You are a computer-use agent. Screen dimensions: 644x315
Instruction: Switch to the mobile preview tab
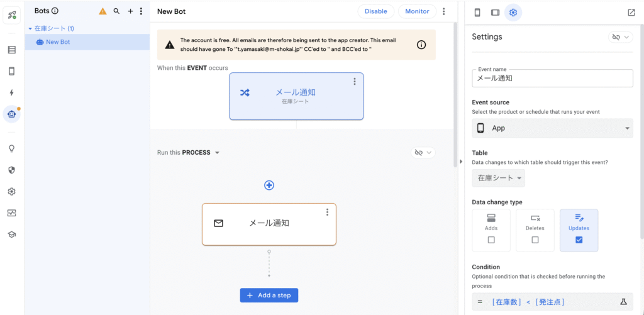[477, 13]
